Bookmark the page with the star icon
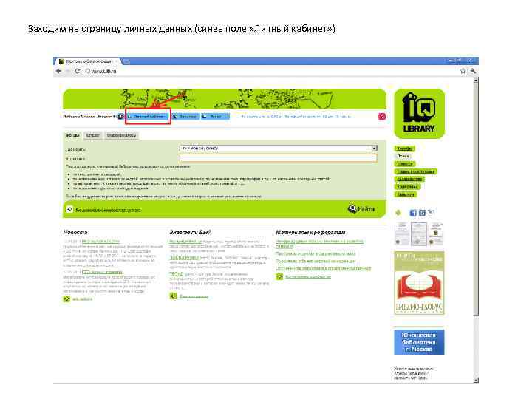The height and width of the screenshot is (399, 532). [463, 71]
